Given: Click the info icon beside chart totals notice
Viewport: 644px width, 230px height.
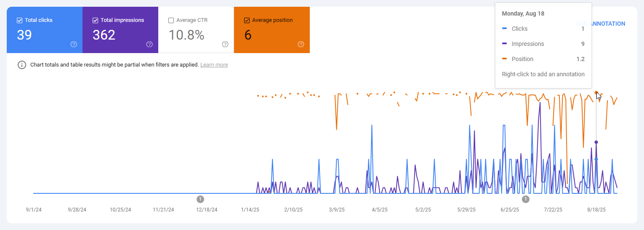Looking at the screenshot, I should tap(22, 65).
